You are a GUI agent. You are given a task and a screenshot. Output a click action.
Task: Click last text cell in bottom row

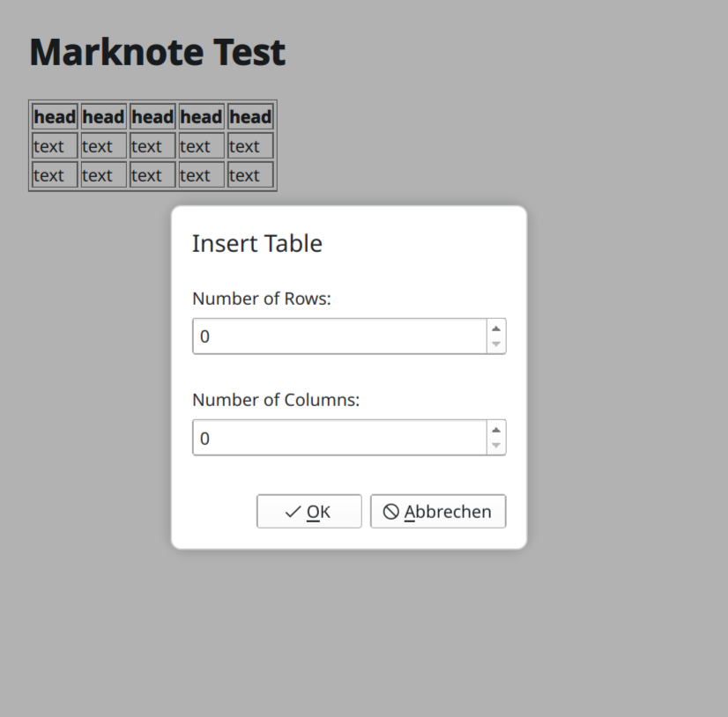point(250,175)
